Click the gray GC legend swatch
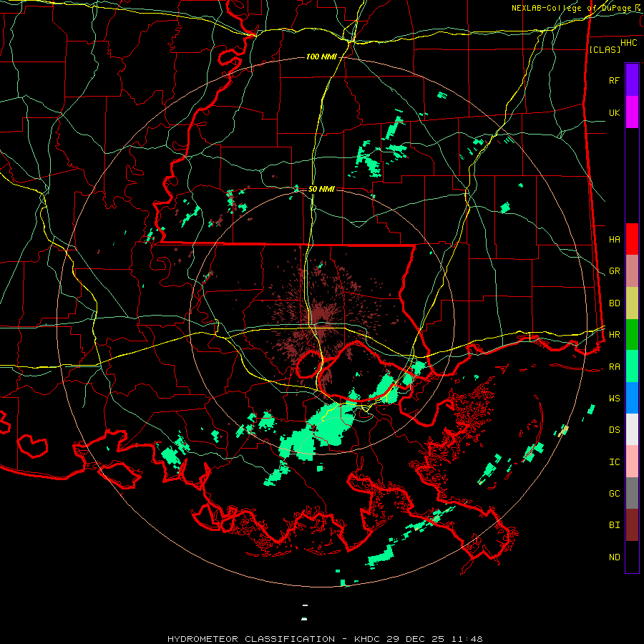 point(632,493)
